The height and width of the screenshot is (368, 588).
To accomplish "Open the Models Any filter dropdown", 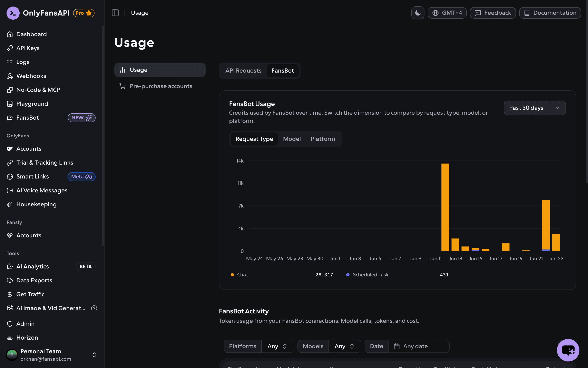I will tap(345, 346).
